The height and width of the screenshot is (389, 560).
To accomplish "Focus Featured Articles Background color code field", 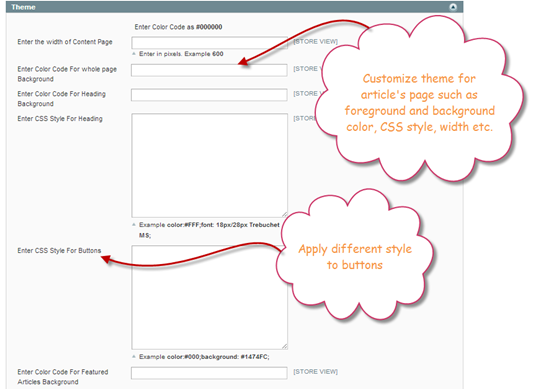I will pyautogui.click(x=209, y=373).
